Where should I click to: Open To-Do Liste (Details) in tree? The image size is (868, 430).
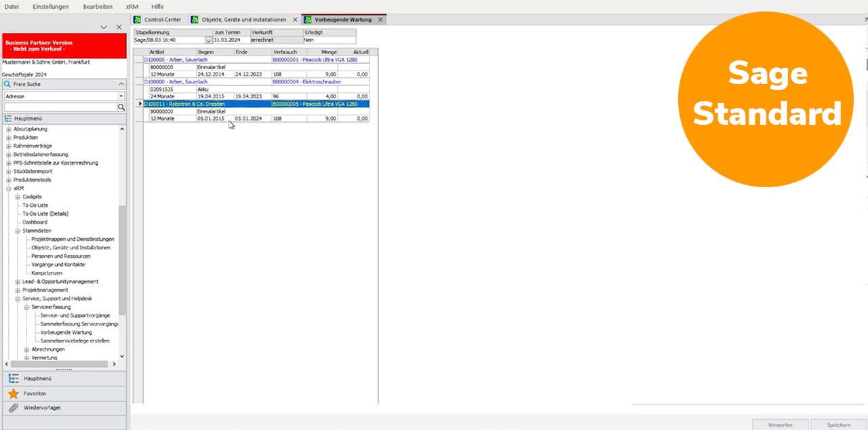click(45, 214)
